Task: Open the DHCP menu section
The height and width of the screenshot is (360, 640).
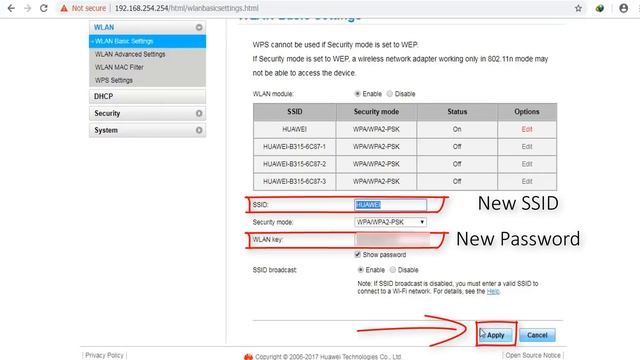Action: click(147, 96)
